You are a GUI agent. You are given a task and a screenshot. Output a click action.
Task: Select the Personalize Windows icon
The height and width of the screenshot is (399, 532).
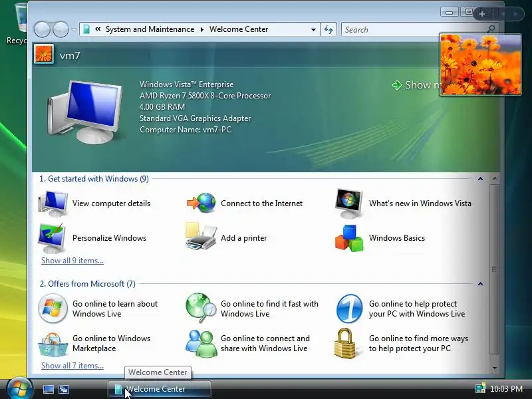point(52,238)
